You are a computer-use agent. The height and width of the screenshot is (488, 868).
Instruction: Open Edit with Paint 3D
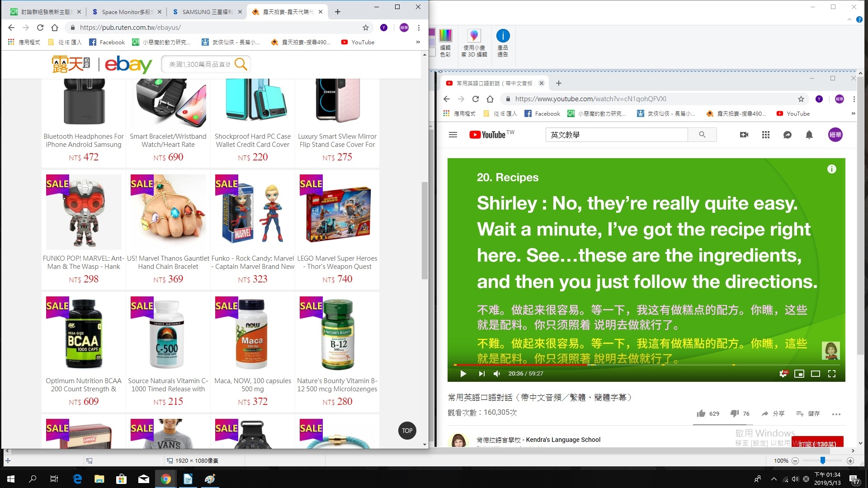point(474,43)
